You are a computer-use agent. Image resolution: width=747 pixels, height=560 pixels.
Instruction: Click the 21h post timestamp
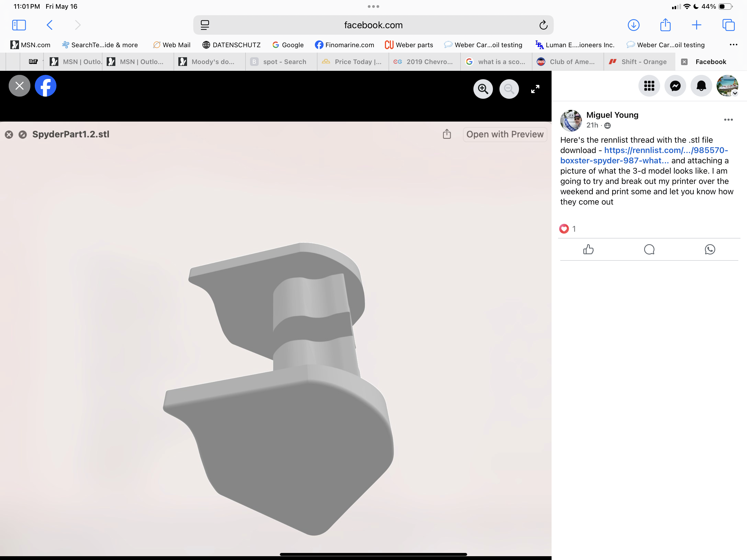point(592,125)
